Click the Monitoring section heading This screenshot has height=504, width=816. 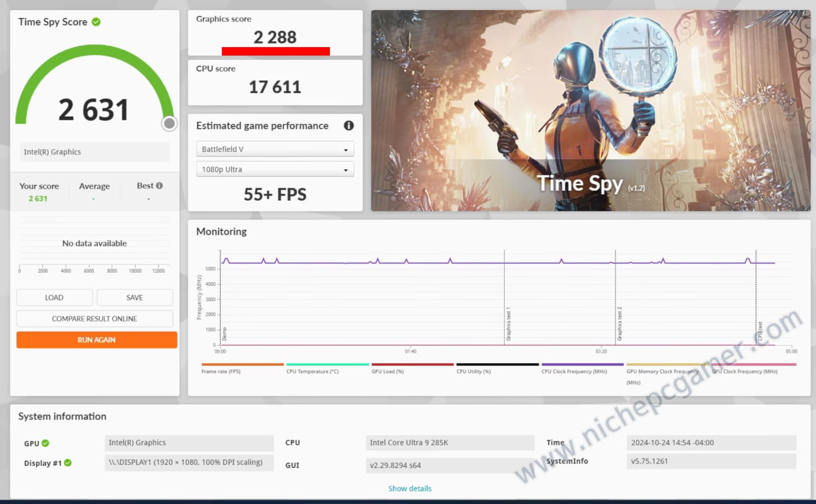coord(221,231)
